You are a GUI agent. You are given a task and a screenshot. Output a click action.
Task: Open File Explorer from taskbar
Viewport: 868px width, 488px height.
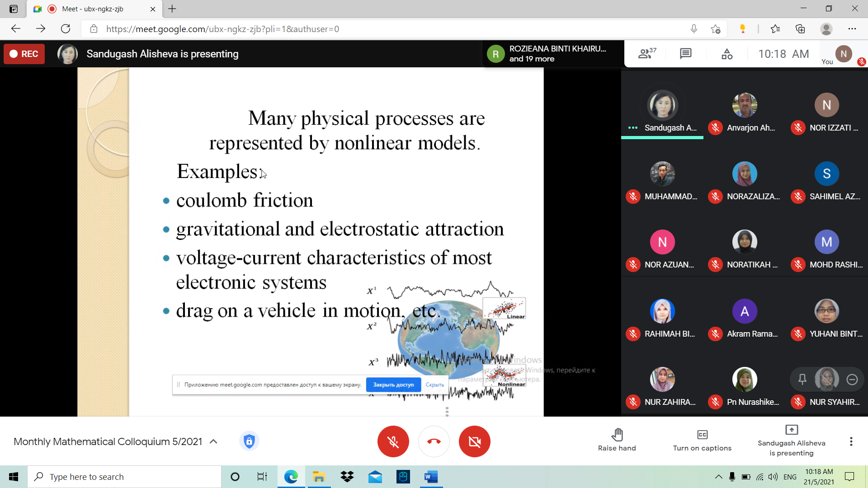tap(319, 477)
